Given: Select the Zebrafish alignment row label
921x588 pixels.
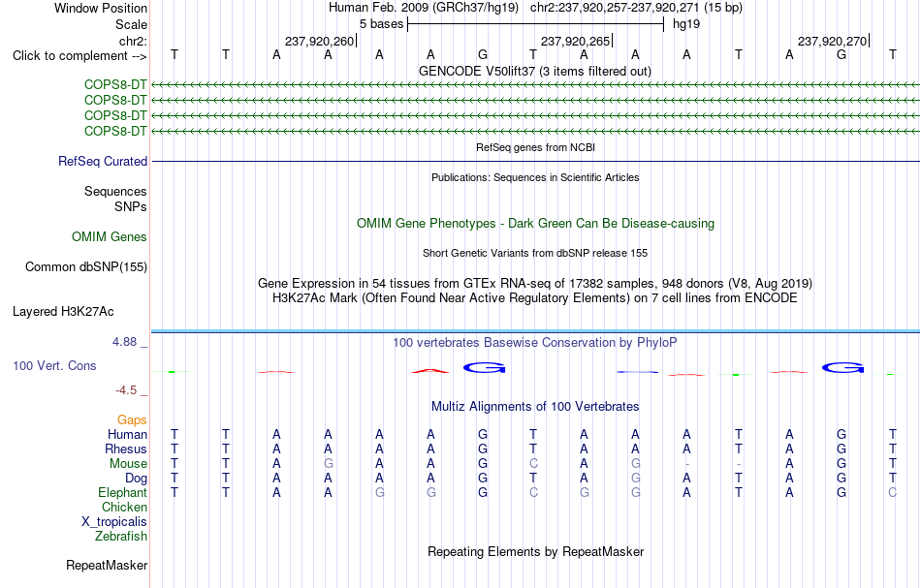Looking at the screenshot, I should [121, 536].
